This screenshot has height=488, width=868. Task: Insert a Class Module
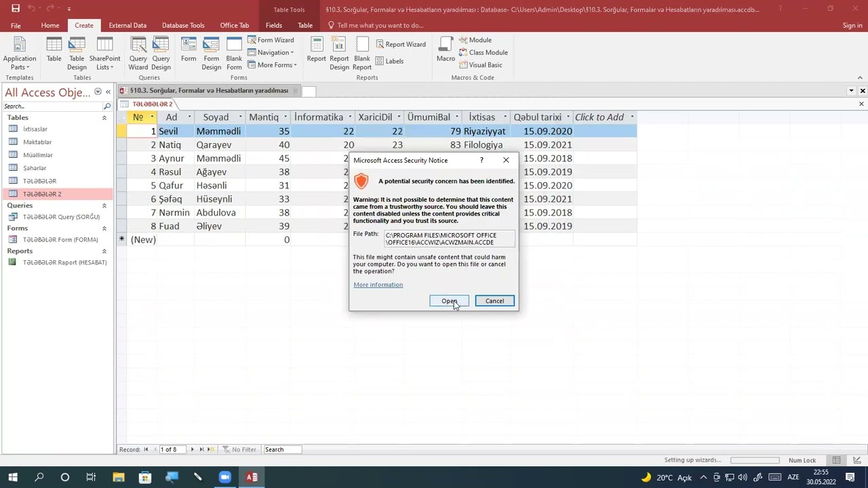pos(483,52)
